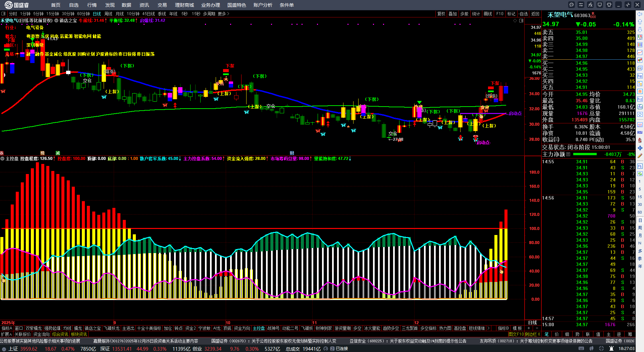Open the 账户分析 menu

[x=263, y=5]
